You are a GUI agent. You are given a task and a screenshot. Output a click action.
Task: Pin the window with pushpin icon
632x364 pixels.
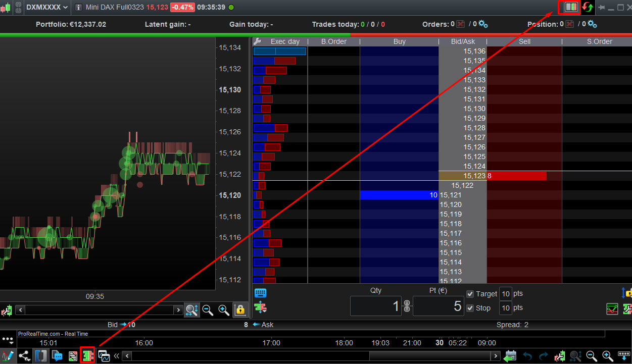[x=602, y=8]
